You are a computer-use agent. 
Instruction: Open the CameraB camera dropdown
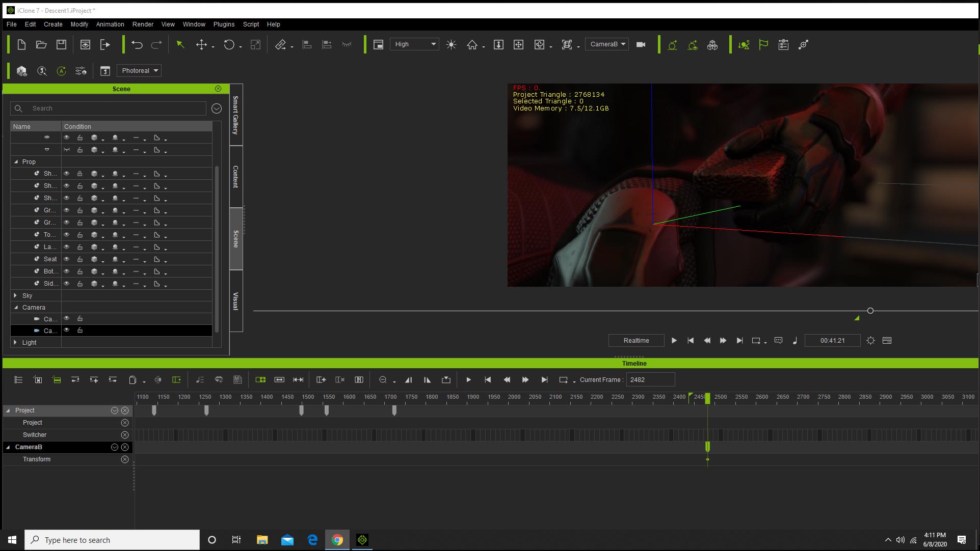pos(606,44)
